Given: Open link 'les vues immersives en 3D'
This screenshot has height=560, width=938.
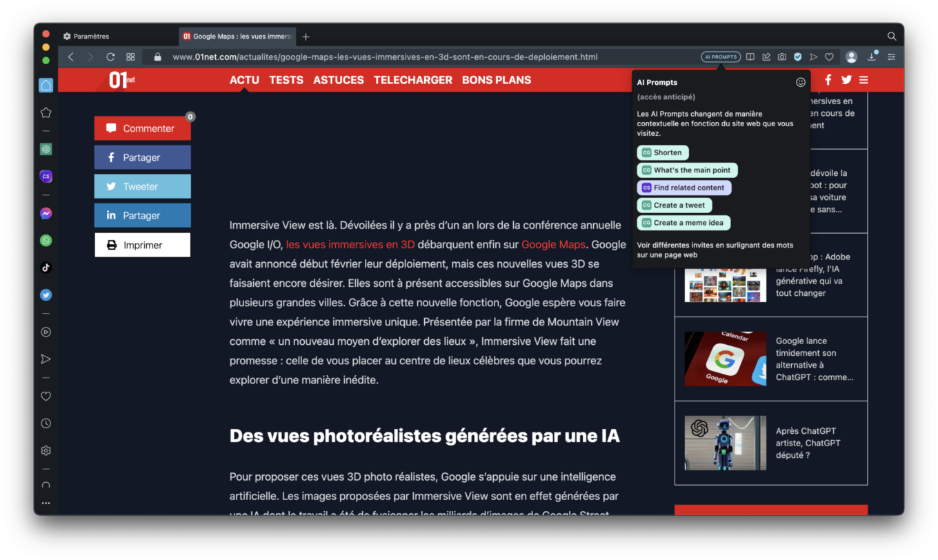Looking at the screenshot, I should 350,244.
